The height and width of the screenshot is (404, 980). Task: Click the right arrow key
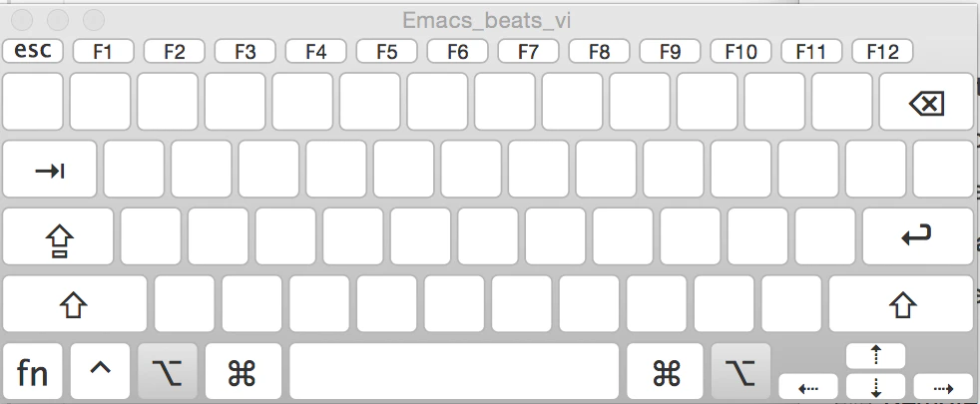(x=943, y=387)
